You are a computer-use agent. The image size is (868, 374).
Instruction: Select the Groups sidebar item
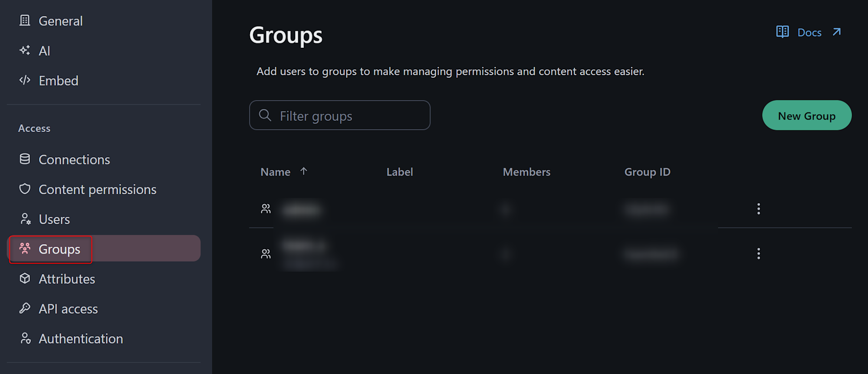pyautogui.click(x=59, y=249)
